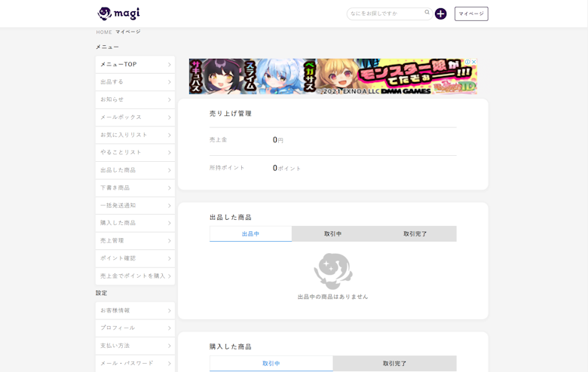Click the DMM Games banner advertisement

(x=332, y=77)
